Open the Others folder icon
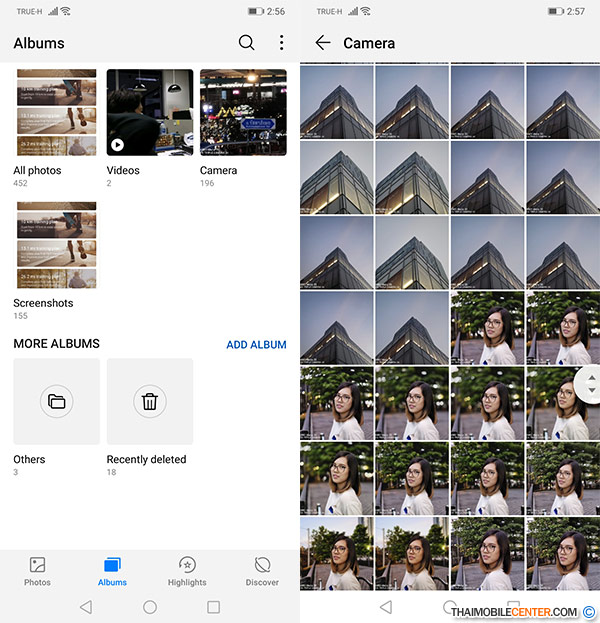This screenshot has width=600, height=623. click(x=56, y=401)
